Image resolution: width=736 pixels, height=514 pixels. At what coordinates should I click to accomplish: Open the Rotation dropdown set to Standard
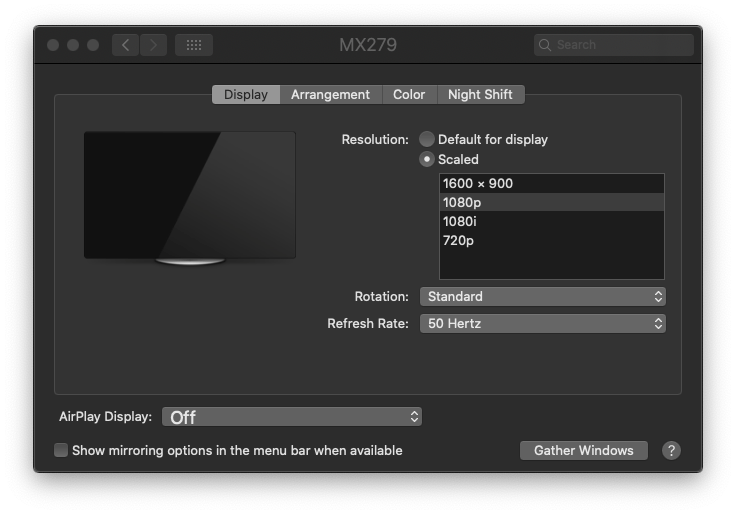coord(543,297)
